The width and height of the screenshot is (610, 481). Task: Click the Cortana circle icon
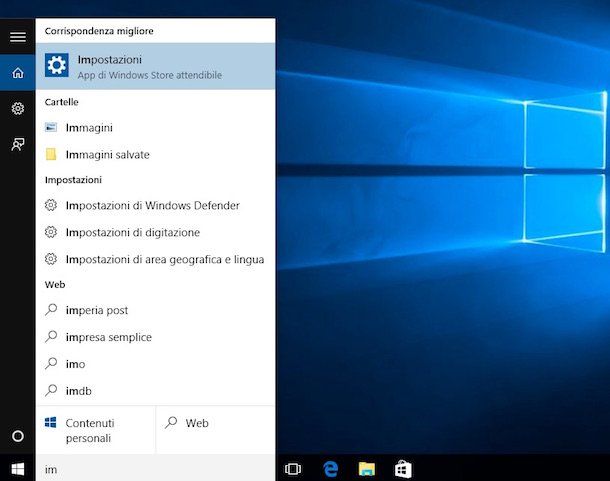click(x=17, y=436)
